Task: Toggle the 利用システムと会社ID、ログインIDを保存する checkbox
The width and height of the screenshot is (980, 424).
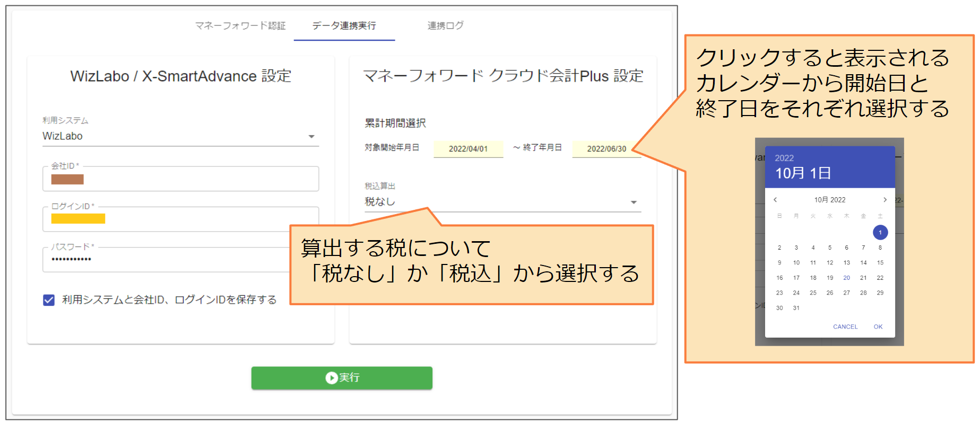Action: [x=49, y=300]
